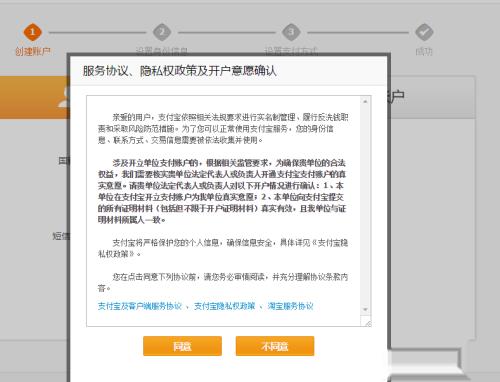Image resolution: width=500 pixels, height=382 pixels.
Task: Click the 不同意 (Disagree) button
Action: [x=275, y=346]
